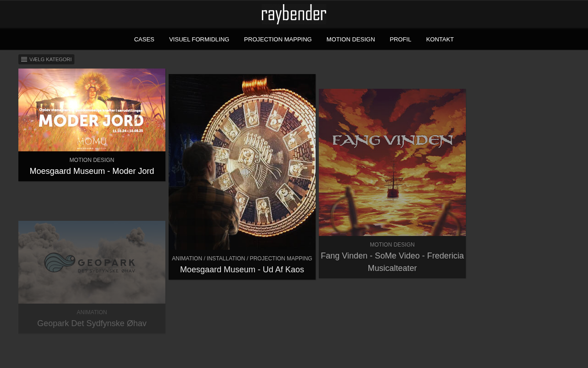Open Moesgaard Museum - Ud Af Kaos title link
The height and width of the screenshot is (368, 588).
[242, 270]
